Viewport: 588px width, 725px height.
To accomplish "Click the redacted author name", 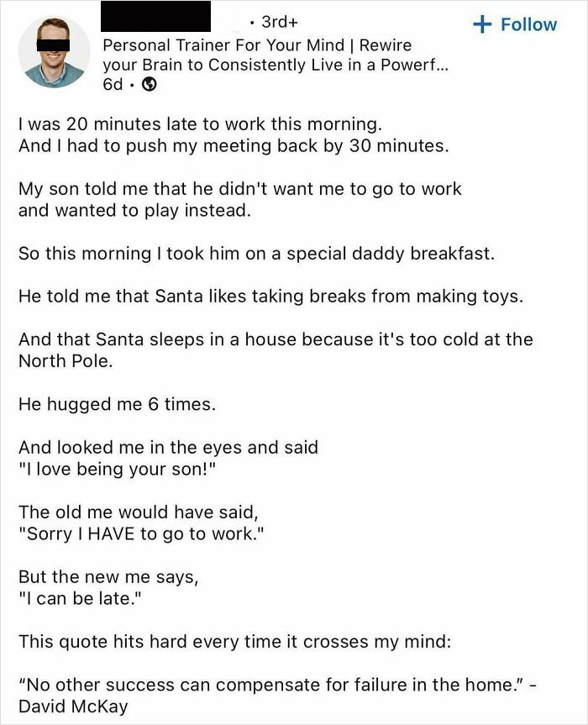I will pos(155,18).
